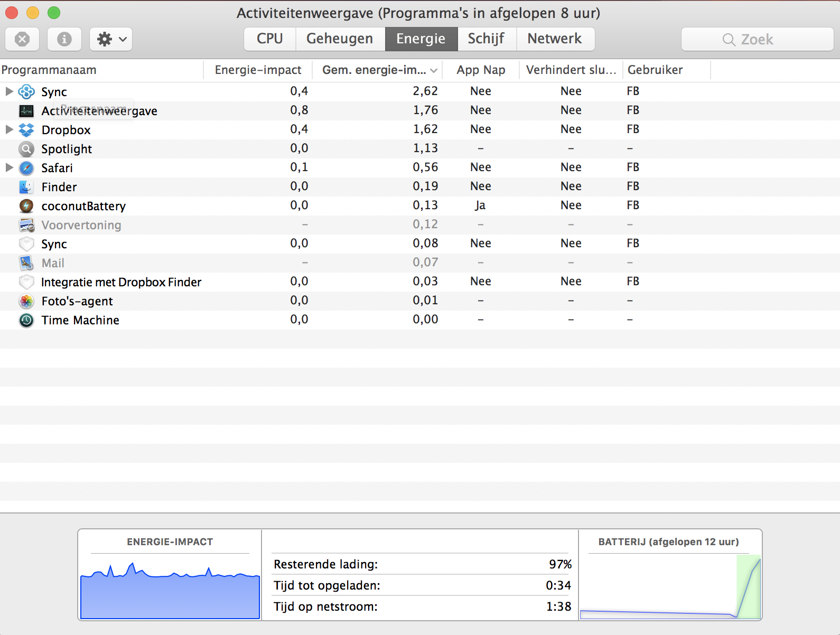Select the Voorvertoning process name
Screen dimensions: 840x635
point(81,225)
